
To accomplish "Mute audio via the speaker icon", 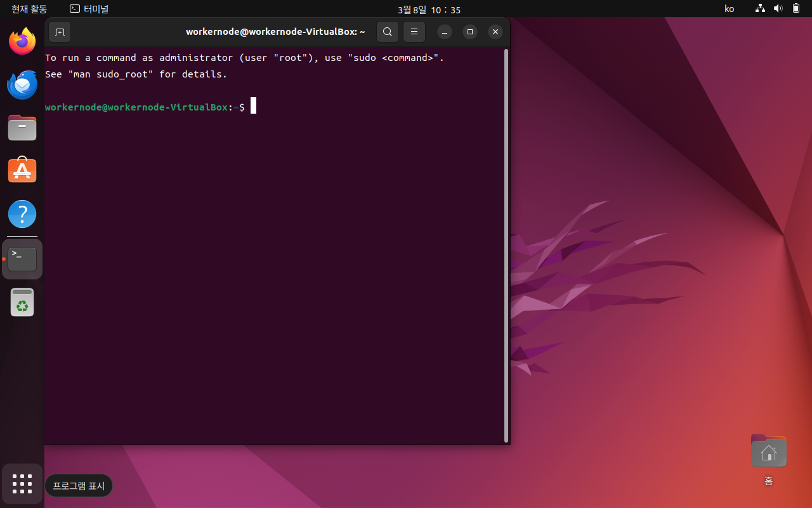I will pos(778,9).
